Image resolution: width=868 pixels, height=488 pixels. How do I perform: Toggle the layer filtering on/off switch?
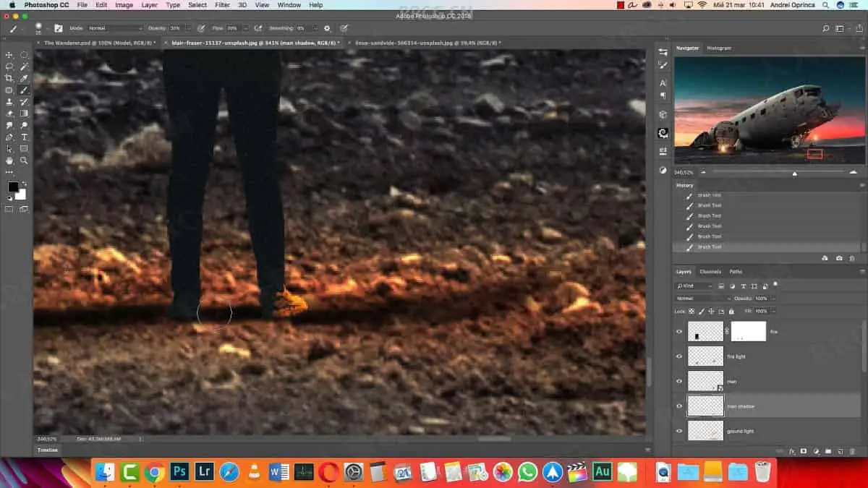coord(775,284)
